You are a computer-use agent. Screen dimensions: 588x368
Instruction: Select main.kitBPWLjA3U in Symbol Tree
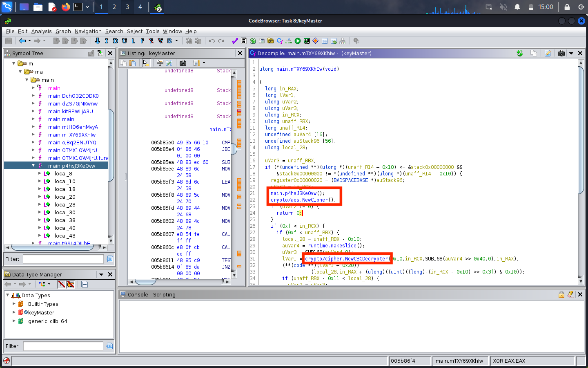pyautogui.click(x=70, y=111)
